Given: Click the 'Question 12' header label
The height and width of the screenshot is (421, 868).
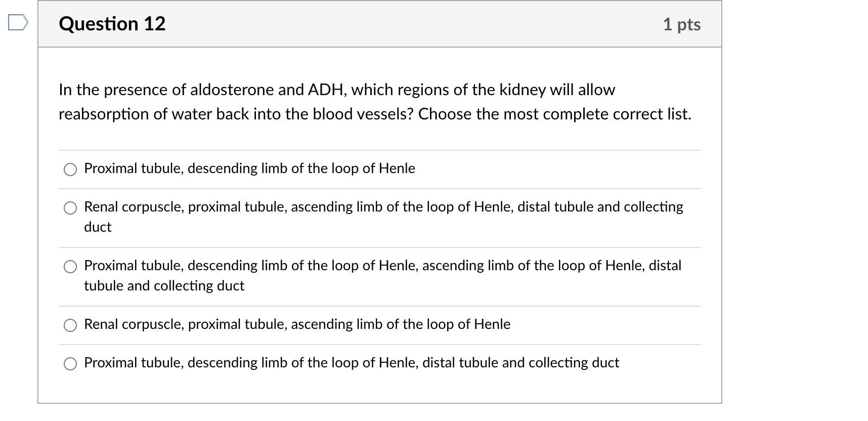Looking at the screenshot, I should [x=112, y=24].
